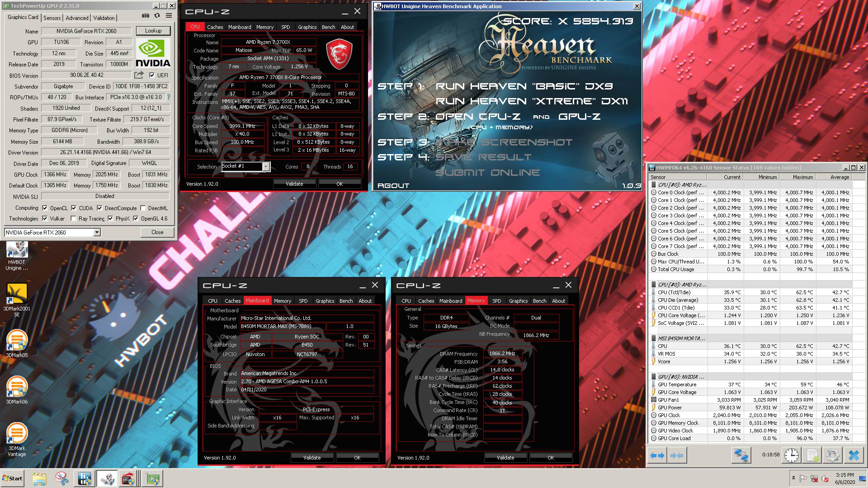The height and width of the screenshot is (488, 868).
Task: Enable the DirectML checkbox
Action: (143, 208)
